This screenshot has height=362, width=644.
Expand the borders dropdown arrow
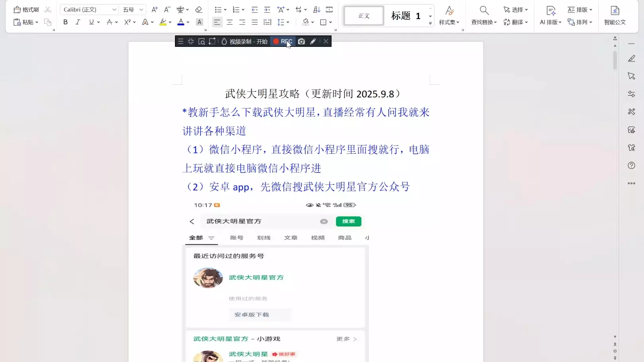coord(330,22)
